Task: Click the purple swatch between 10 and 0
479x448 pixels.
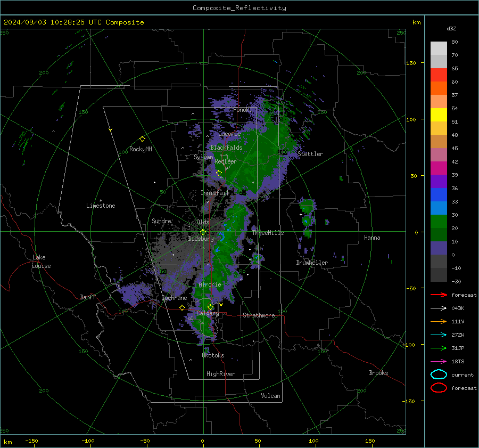Action: click(x=439, y=248)
